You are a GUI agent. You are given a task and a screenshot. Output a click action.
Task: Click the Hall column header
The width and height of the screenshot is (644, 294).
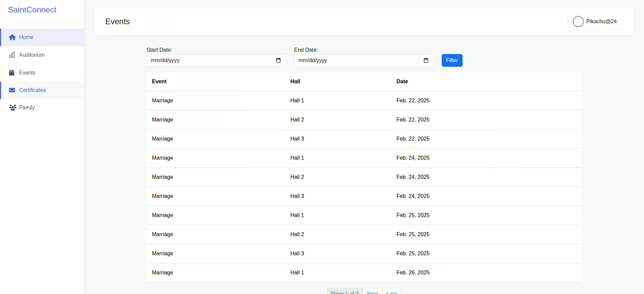click(x=295, y=81)
